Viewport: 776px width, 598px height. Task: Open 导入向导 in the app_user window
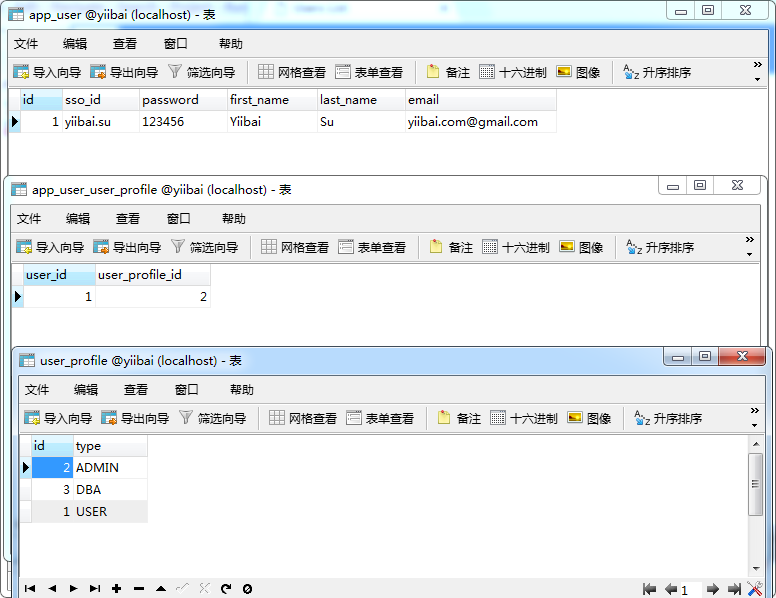coord(47,72)
